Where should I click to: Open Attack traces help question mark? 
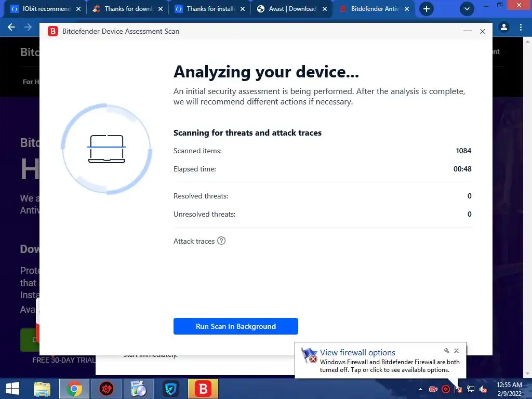pyautogui.click(x=221, y=241)
